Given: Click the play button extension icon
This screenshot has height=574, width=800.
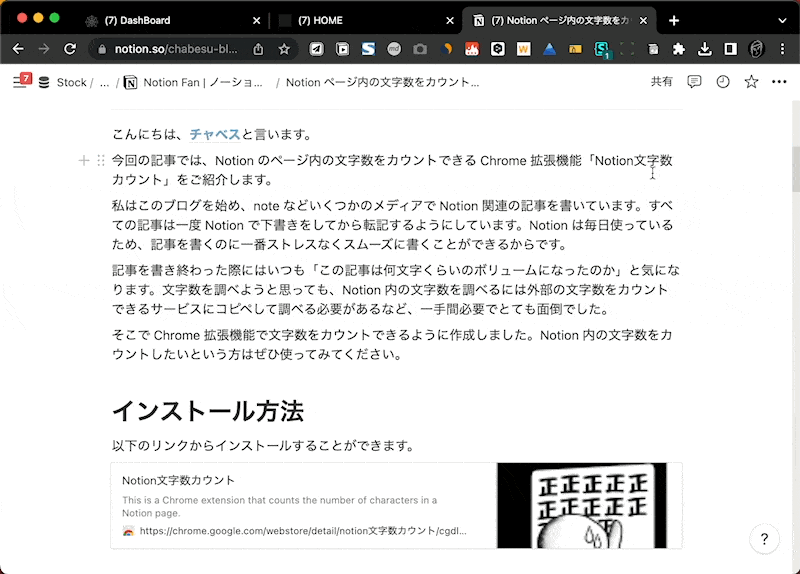Looking at the screenshot, I should click(342, 49).
